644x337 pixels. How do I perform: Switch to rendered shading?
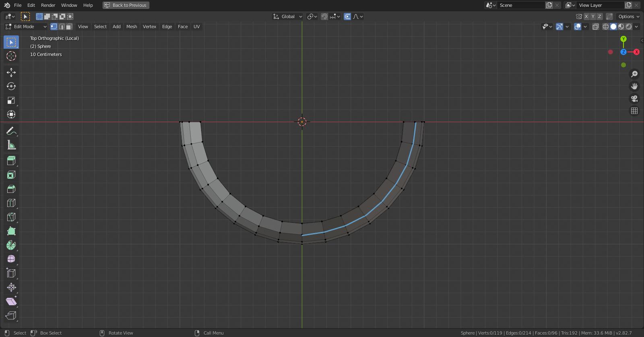coord(629,27)
